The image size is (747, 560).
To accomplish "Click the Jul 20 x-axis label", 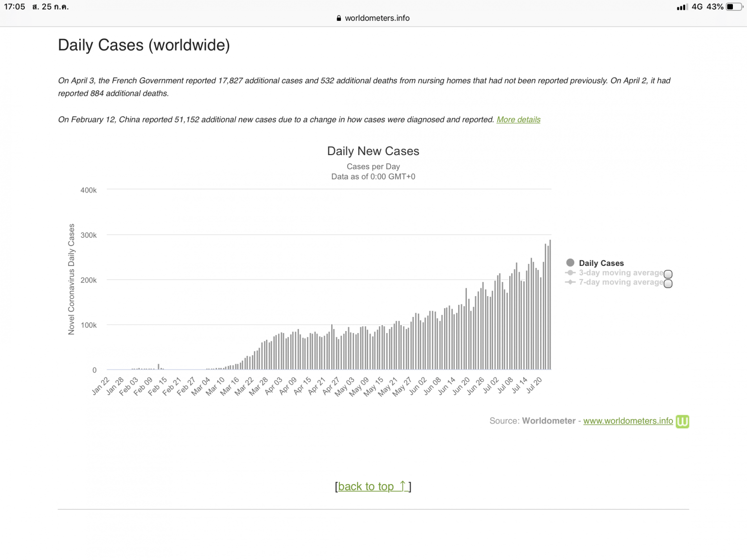I will (534, 385).
